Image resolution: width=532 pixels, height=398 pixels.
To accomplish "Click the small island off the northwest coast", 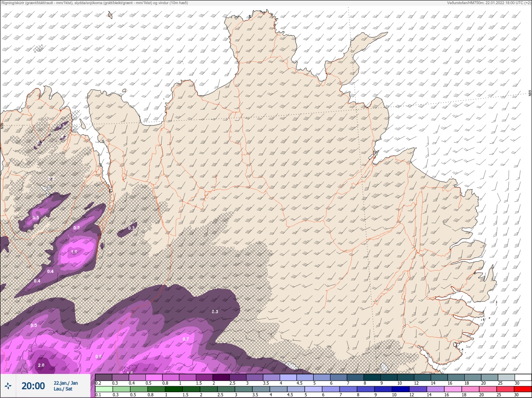I will (110, 15).
